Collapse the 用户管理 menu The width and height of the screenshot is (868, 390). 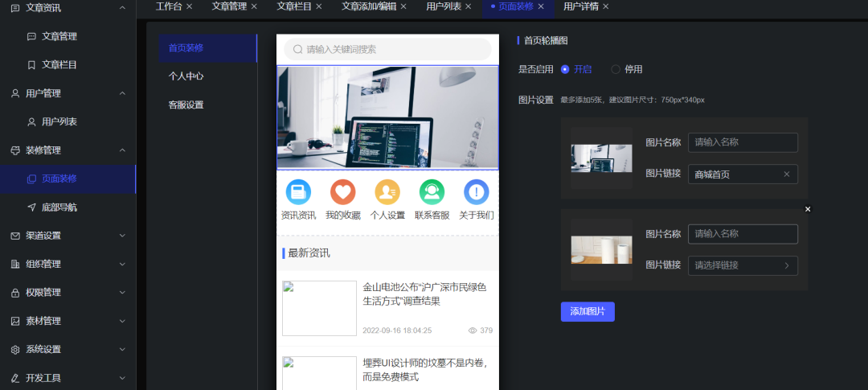coord(122,93)
